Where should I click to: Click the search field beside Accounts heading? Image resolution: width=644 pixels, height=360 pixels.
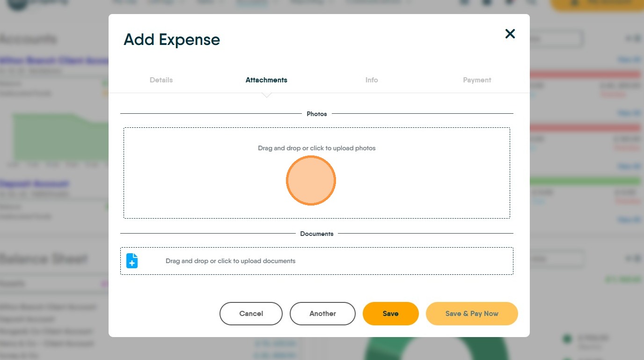pyautogui.click(x=556, y=39)
